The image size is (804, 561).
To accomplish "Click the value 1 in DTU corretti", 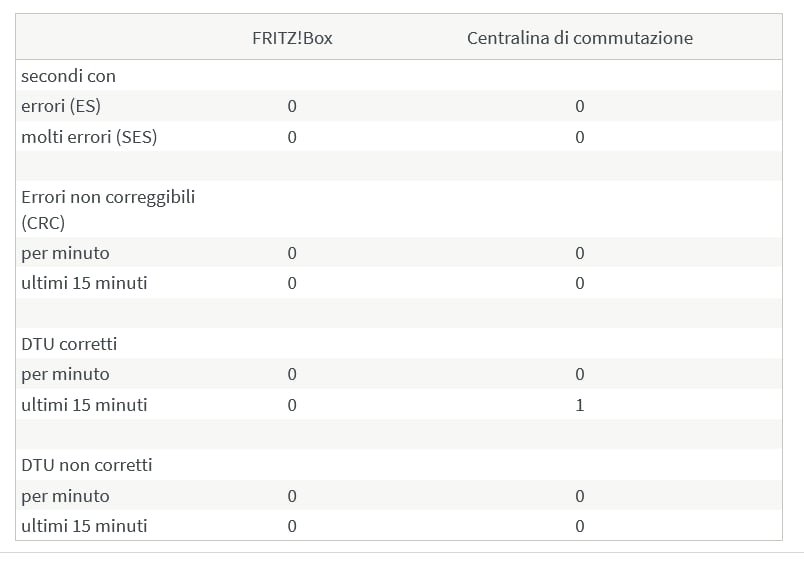I will click(x=579, y=405).
